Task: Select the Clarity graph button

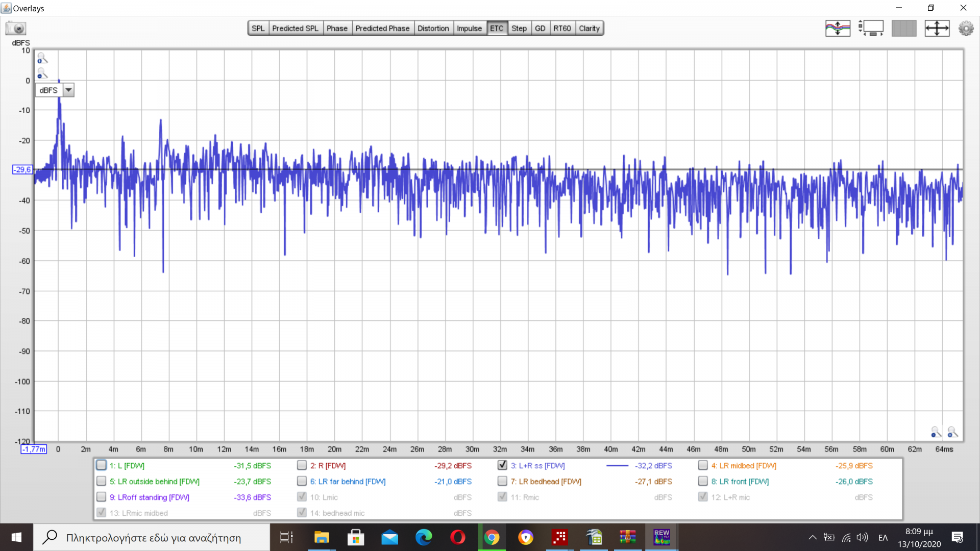Action: tap(589, 28)
